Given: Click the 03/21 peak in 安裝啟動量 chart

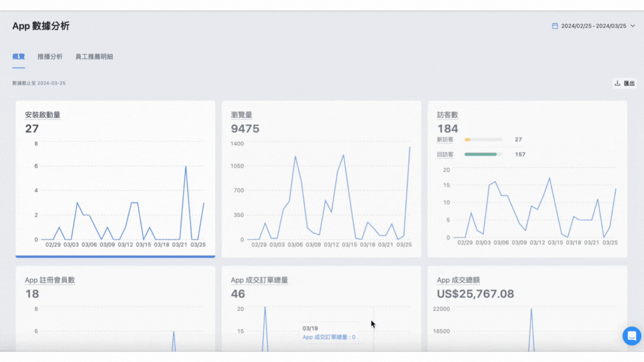Looking at the screenshot, I should pos(186,166).
